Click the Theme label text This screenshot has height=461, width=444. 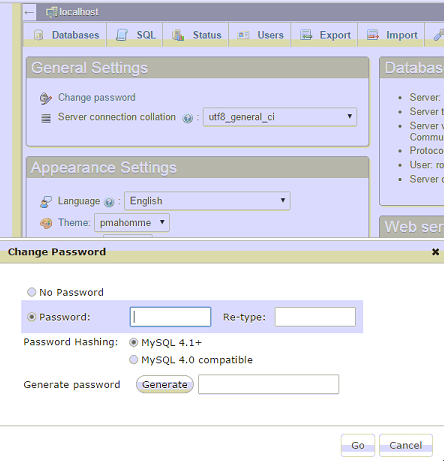(74, 223)
